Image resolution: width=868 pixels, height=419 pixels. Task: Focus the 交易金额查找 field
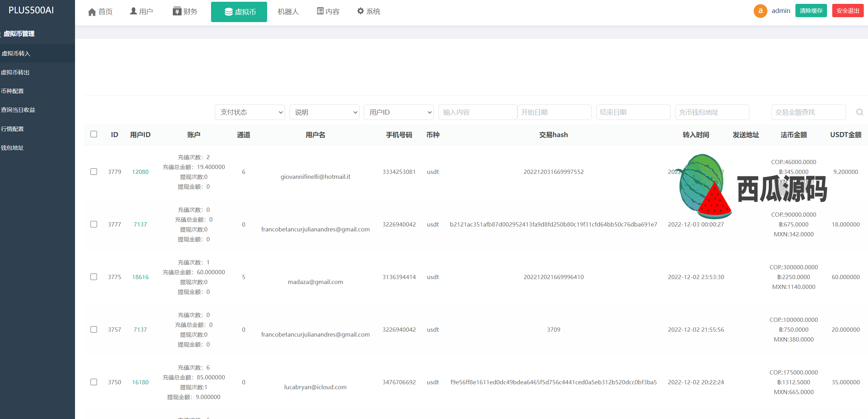[x=809, y=112]
